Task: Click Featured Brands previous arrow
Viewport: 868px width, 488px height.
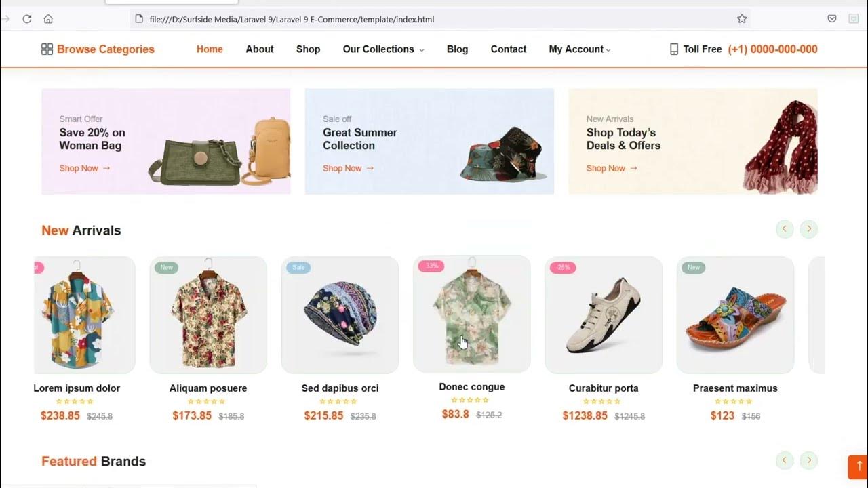Action: point(784,461)
